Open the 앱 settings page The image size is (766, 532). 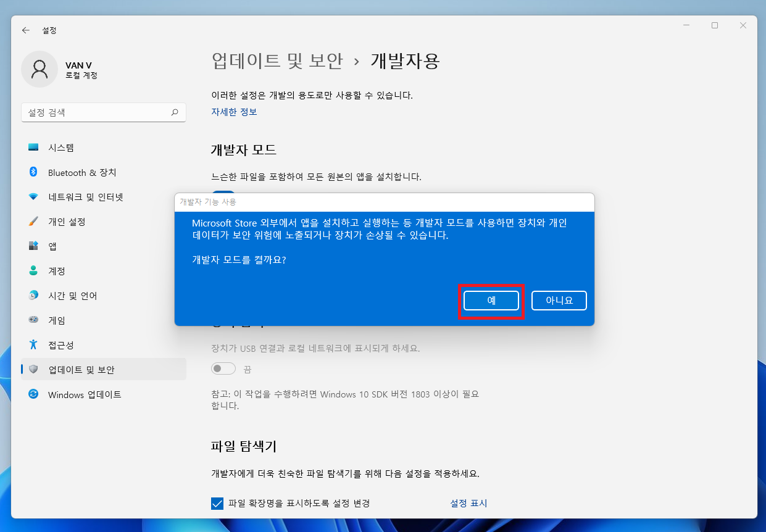pos(104,246)
